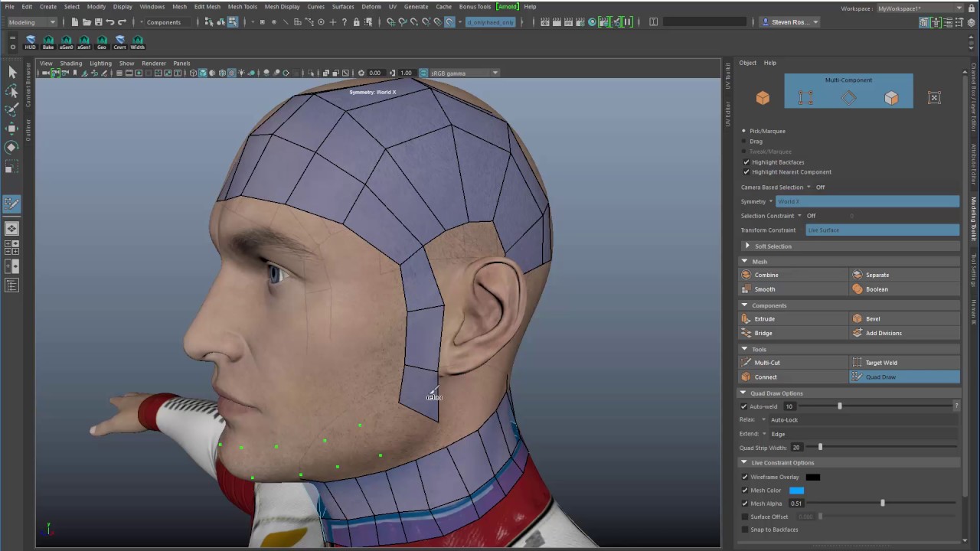This screenshot has width=980, height=551.
Task: Click the Extrude component tool
Action: click(x=764, y=319)
